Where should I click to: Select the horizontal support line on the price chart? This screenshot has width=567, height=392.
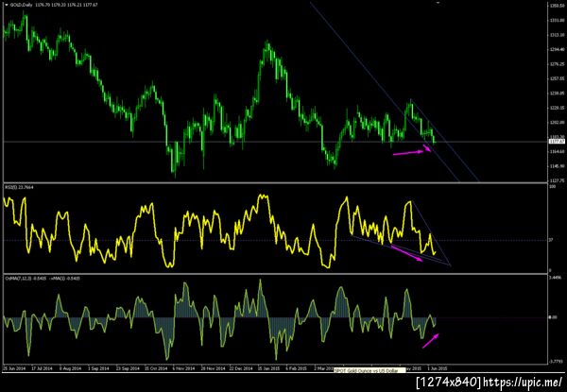coord(275,142)
